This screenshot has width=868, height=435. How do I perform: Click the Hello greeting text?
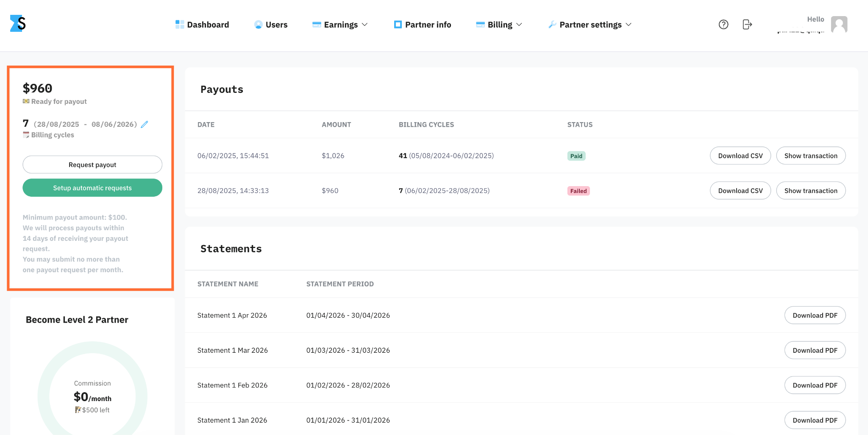coord(815,19)
